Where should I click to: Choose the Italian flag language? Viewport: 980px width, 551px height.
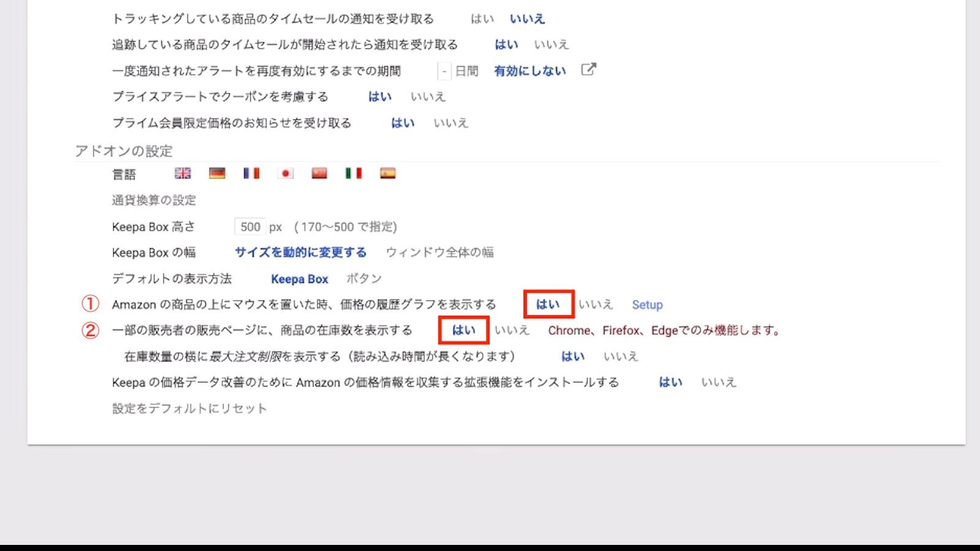coord(353,173)
